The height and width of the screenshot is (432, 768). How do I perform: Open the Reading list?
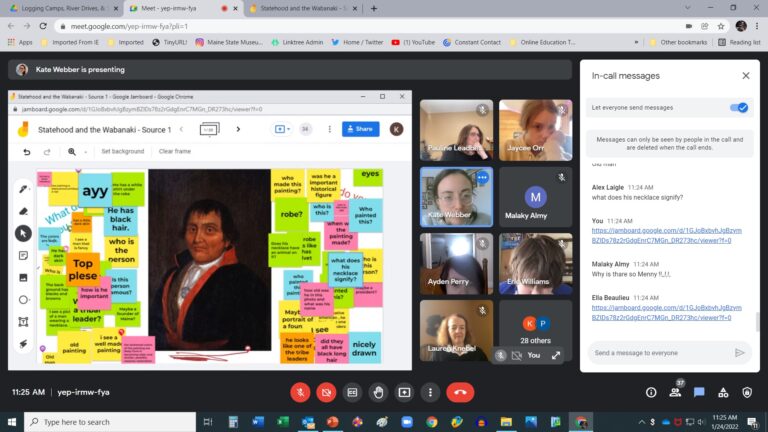click(739, 43)
